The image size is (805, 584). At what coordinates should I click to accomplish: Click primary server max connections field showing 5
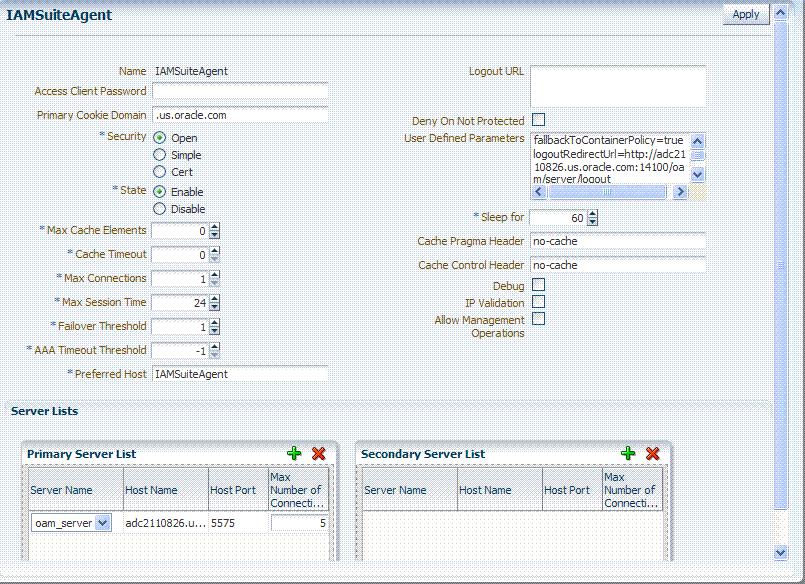pos(299,523)
